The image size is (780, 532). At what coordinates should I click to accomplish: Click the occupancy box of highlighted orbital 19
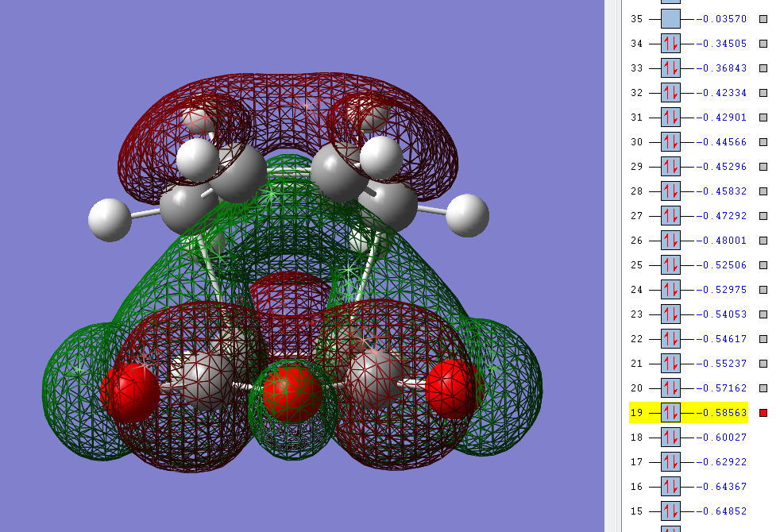click(x=670, y=413)
